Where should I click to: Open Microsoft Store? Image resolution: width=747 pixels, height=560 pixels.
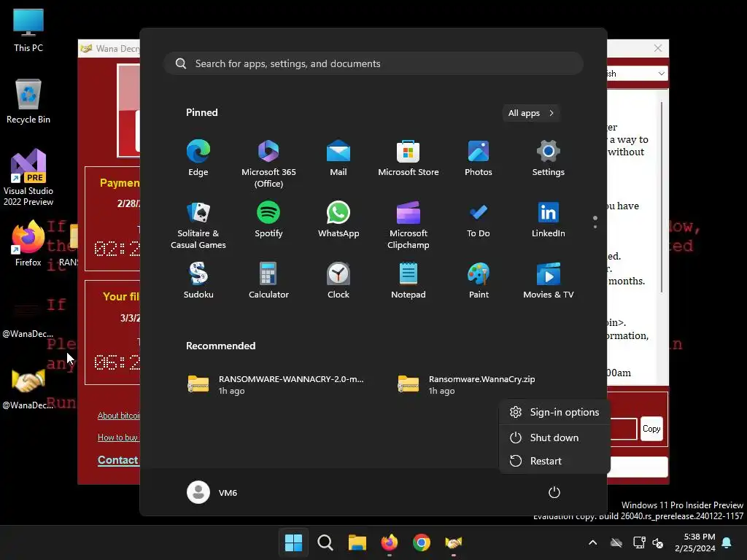click(409, 158)
